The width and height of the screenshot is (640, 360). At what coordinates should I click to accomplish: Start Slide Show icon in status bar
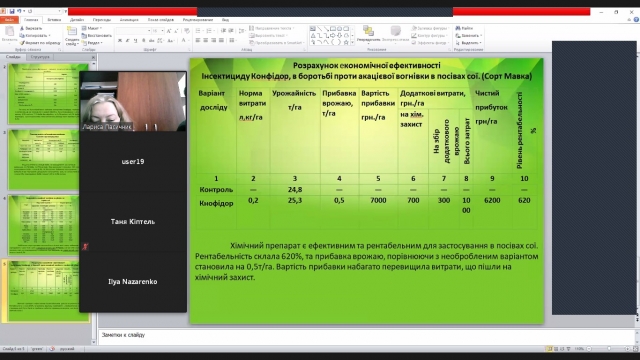(569, 349)
